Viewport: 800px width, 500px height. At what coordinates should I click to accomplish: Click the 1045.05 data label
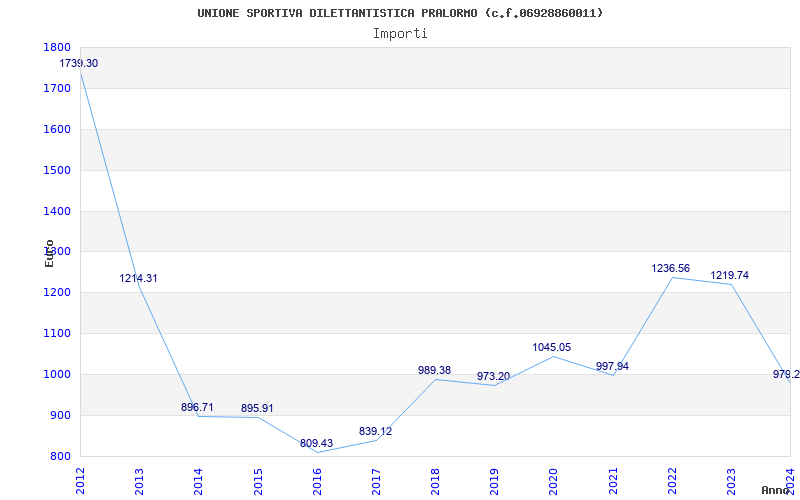(x=552, y=347)
